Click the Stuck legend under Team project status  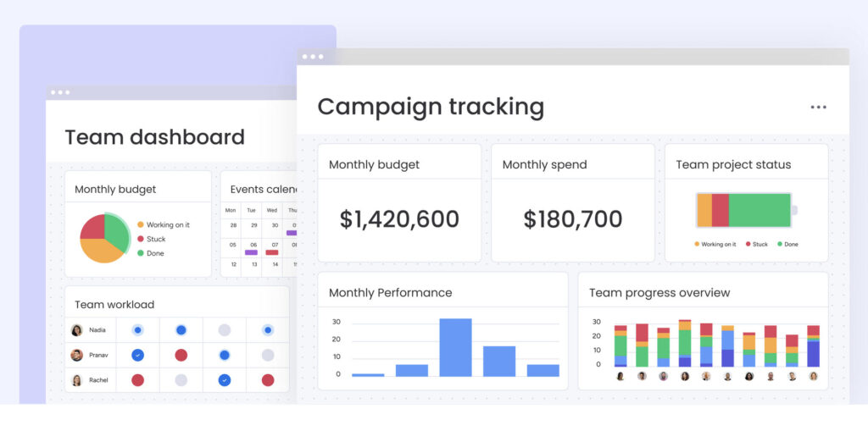click(x=756, y=244)
